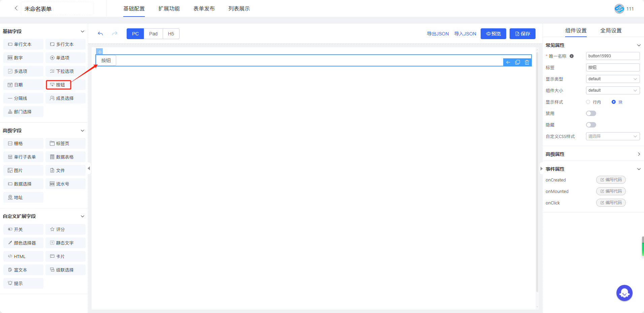Open the 组件大小 dropdown

(612, 90)
